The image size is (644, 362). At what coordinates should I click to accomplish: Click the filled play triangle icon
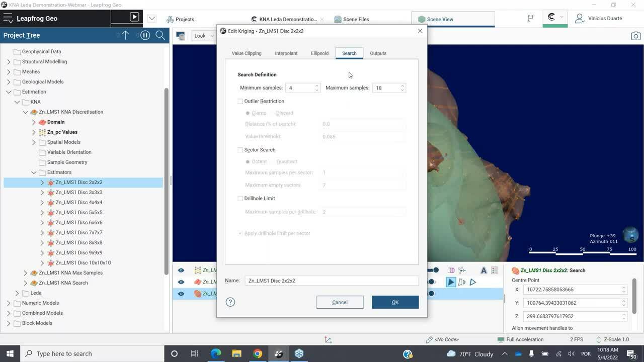[451, 282]
